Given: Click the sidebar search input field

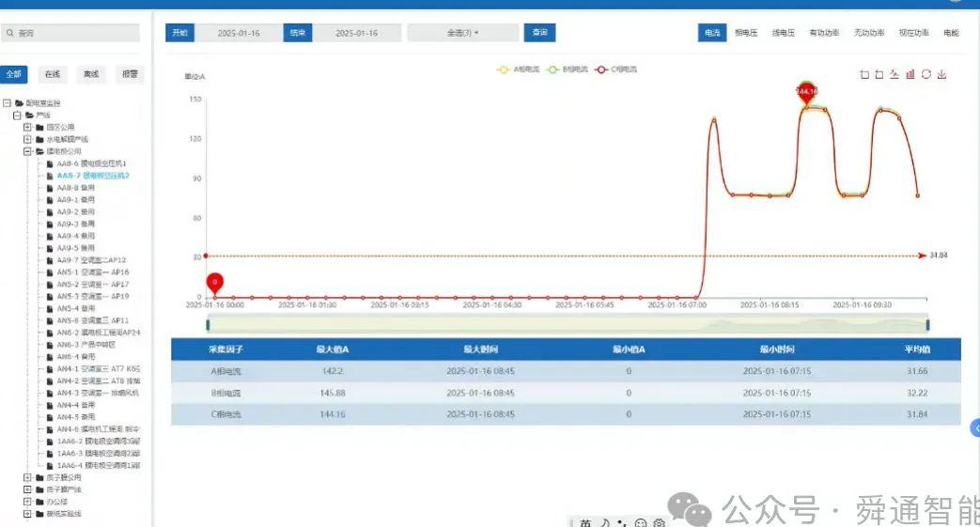Looking at the screenshot, I should click(x=70, y=33).
